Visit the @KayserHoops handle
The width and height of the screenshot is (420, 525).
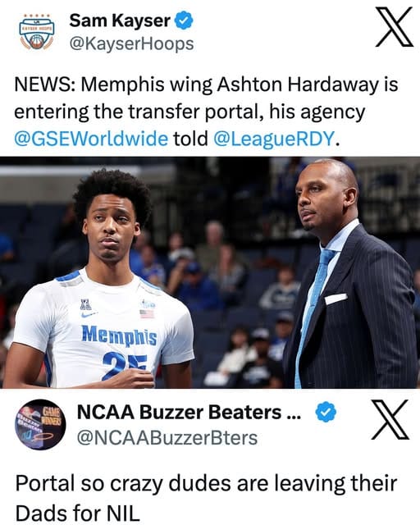(131, 43)
